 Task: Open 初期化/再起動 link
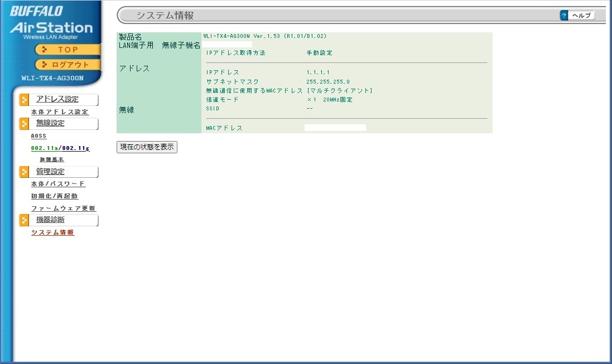(x=54, y=196)
